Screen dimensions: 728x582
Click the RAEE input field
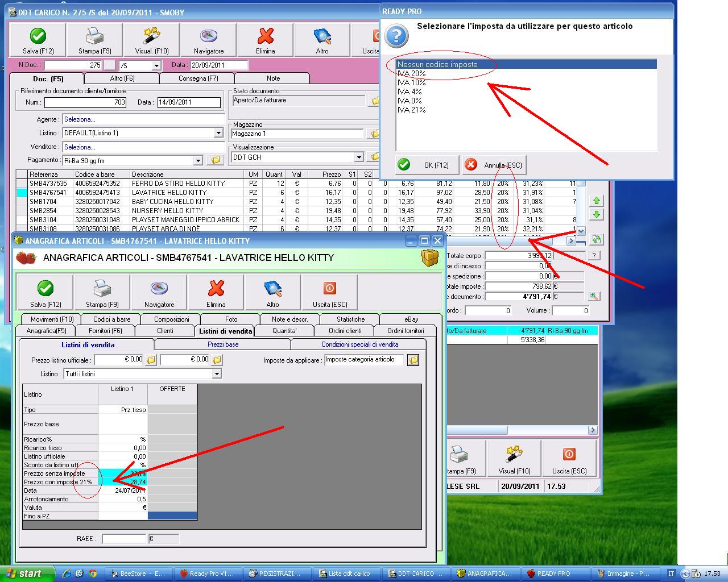pyautogui.click(x=125, y=539)
